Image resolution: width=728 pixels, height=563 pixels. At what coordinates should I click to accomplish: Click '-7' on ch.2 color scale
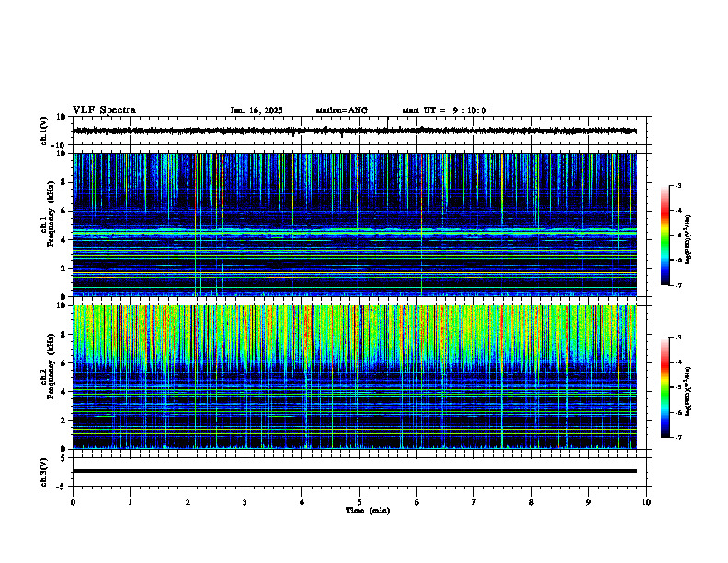[x=678, y=437]
